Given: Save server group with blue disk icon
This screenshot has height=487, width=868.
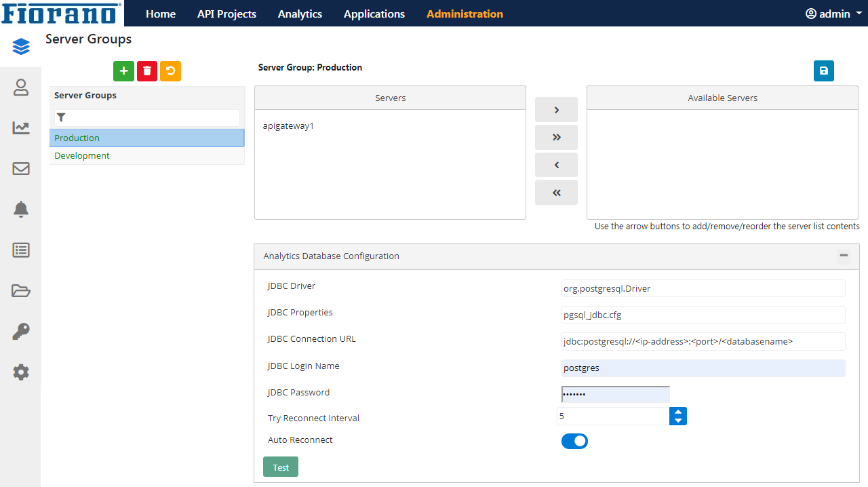Looking at the screenshot, I should (824, 71).
